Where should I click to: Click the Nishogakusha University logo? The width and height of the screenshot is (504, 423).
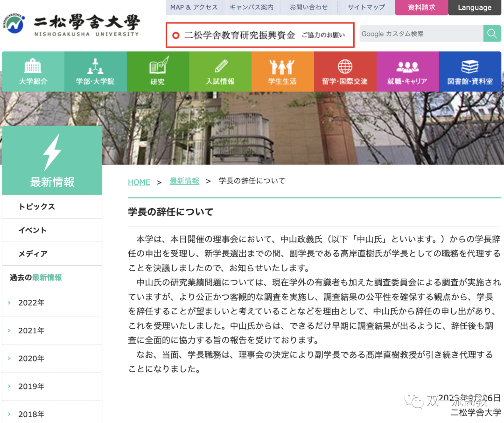(71, 24)
